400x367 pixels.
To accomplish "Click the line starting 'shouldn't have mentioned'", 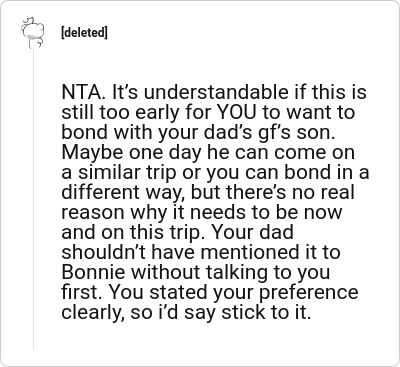I will pos(201,252).
